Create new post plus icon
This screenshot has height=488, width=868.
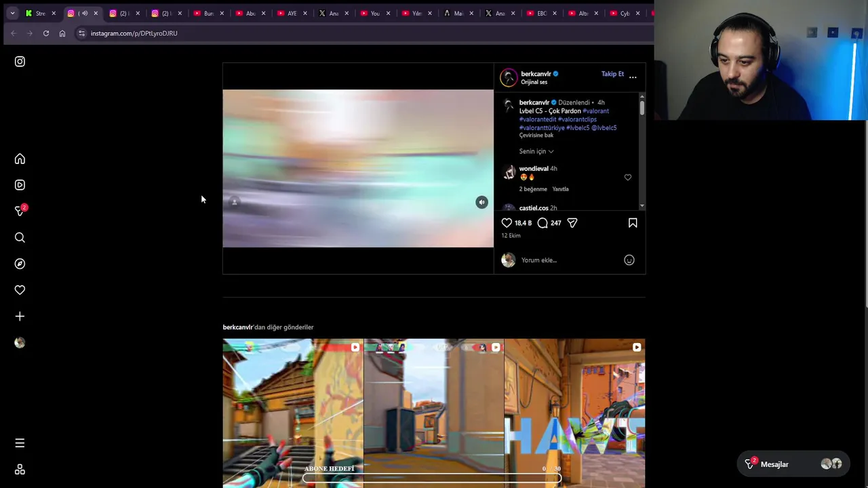[20, 317]
